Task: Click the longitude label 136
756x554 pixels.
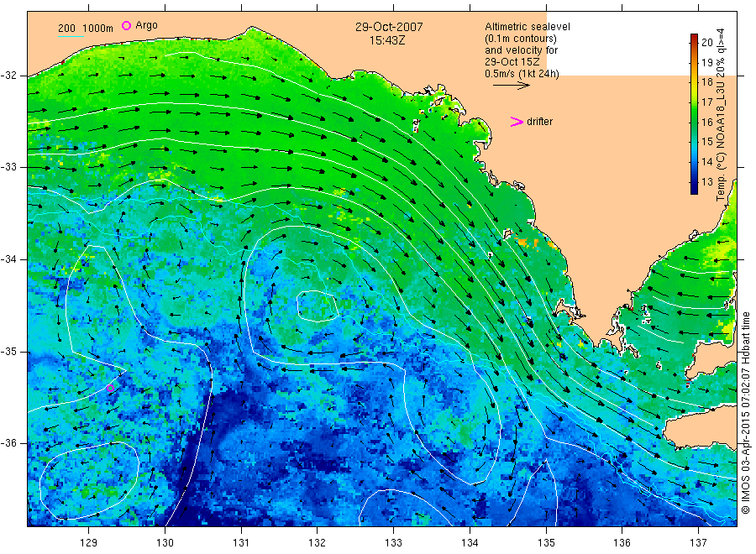Action: (x=622, y=543)
